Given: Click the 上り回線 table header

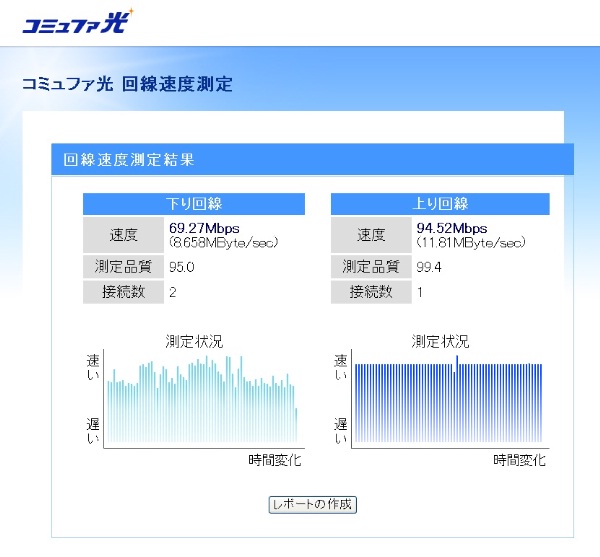Looking at the screenshot, I should (440, 204).
